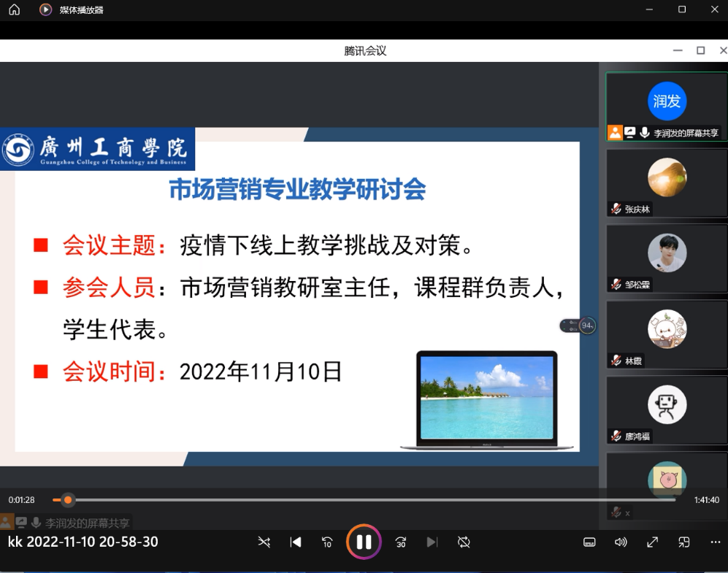Enter full screen mode
Image resolution: width=728 pixels, height=573 pixels.
(653, 542)
